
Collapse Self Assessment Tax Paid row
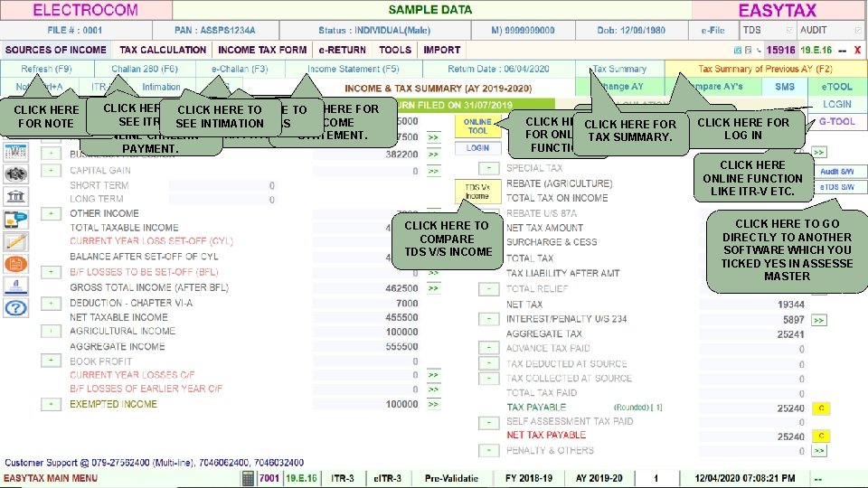click(489, 423)
